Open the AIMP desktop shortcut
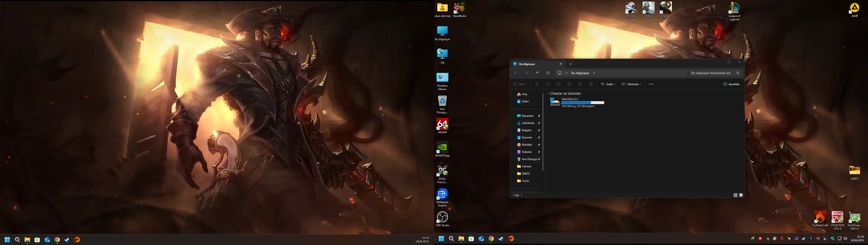This screenshot has height=245, width=868. point(854,10)
